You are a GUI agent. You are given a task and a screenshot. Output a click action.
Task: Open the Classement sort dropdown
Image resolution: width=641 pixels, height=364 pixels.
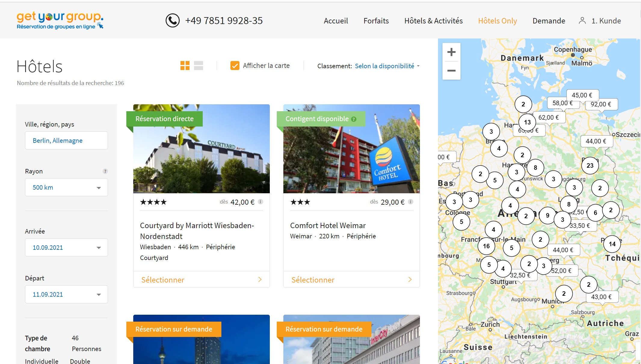click(x=387, y=66)
